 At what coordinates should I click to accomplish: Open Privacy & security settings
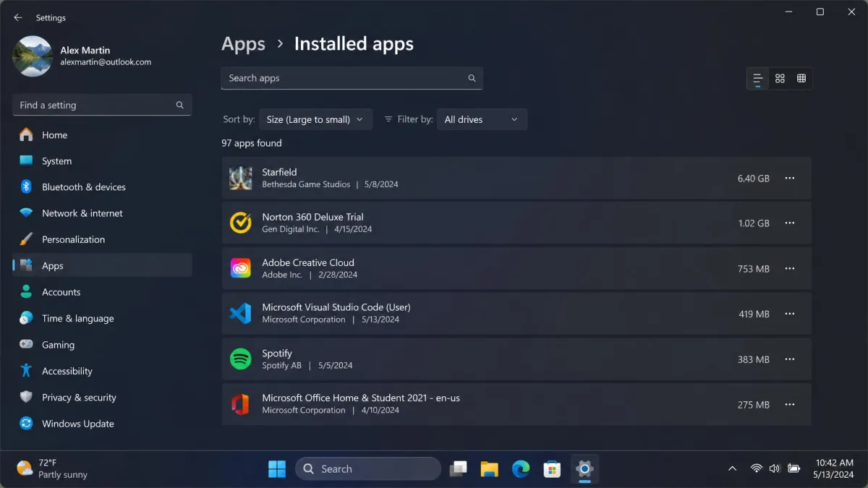click(102, 397)
